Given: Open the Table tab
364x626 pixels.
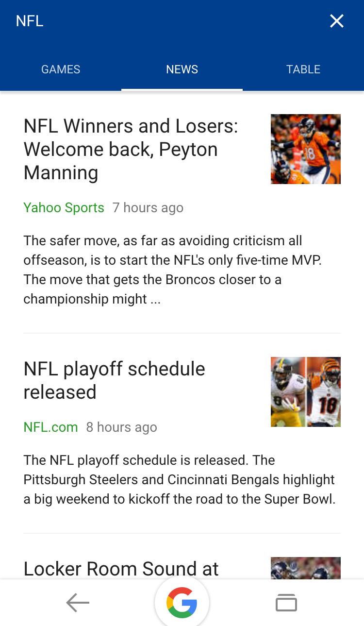Looking at the screenshot, I should click(303, 69).
